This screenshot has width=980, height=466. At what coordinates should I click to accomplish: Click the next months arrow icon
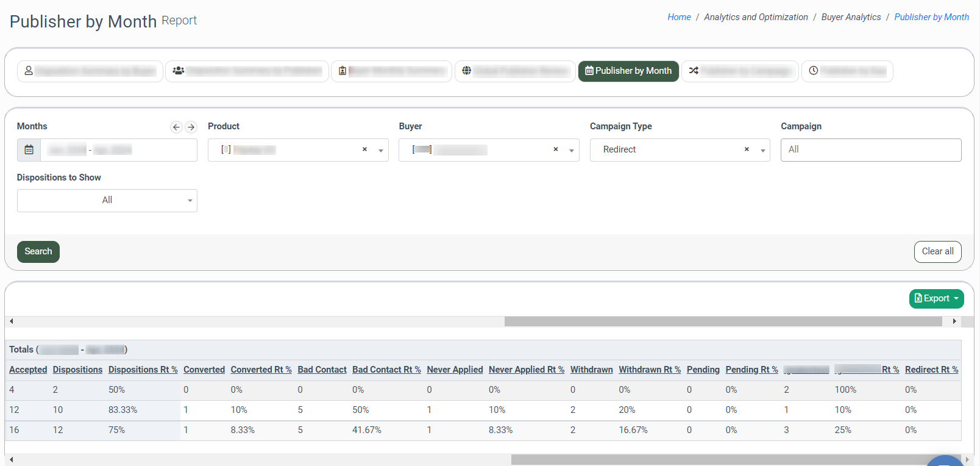click(x=191, y=127)
